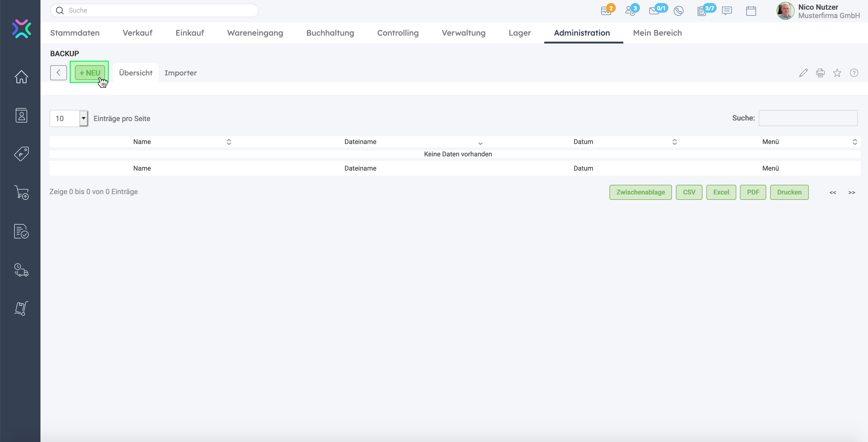The height and width of the screenshot is (442, 868).
Task: Open the contacts address book sidebar icon
Action: coord(21,115)
